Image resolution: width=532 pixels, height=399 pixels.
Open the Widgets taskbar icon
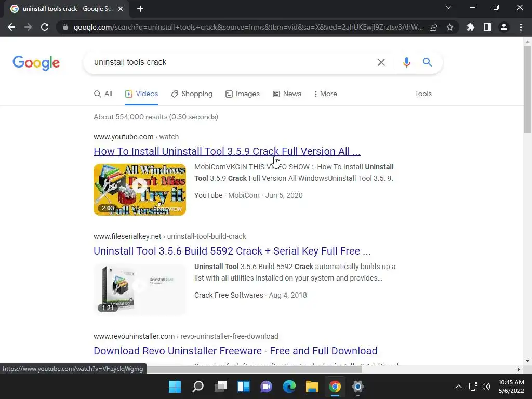coord(244,387)
